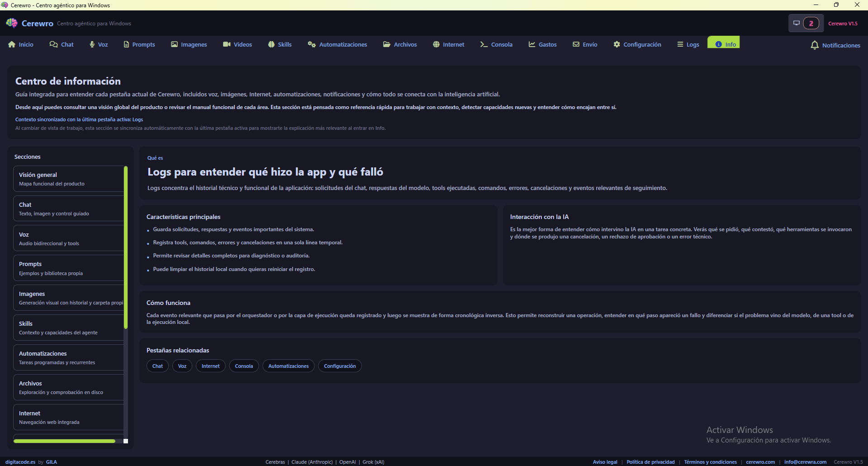Open the Voz microphone tab

pyautogui.click(x=99, y=44)
